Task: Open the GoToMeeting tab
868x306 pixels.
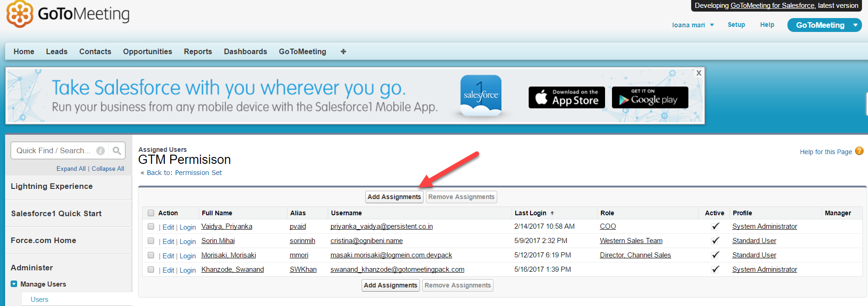Action: 302,51
